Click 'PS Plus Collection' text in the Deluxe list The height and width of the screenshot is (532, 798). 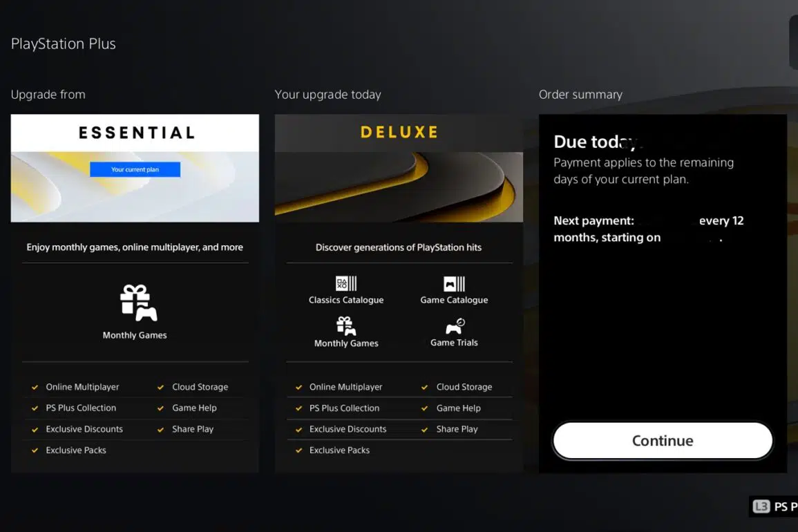tap(345, 408)
